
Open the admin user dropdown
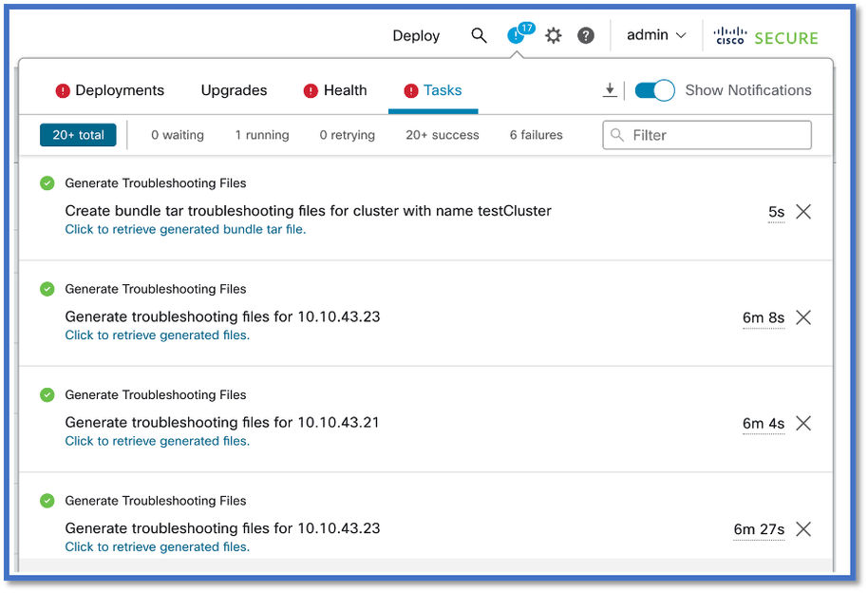point(656,35)
